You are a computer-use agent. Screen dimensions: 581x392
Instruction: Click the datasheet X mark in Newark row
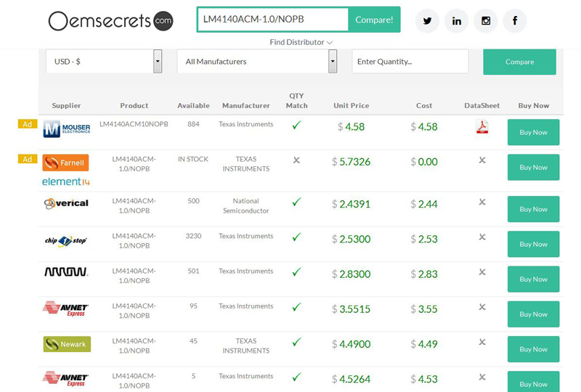[482, 342]
